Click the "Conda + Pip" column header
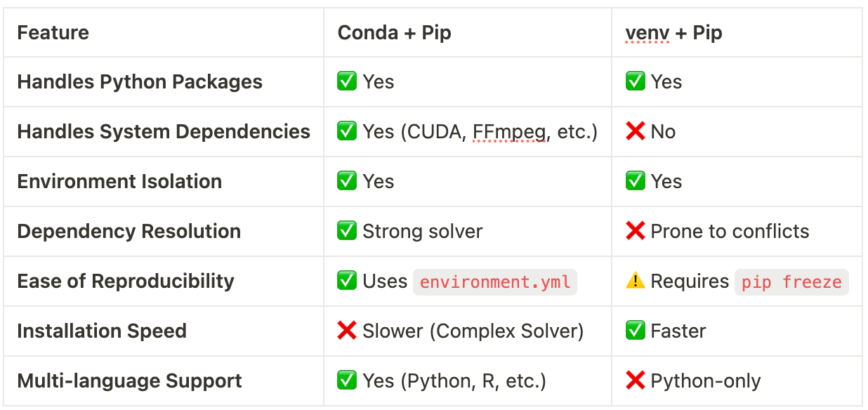Image resolution: width=868 pixels, height=410 pixels. click(394, 32)
